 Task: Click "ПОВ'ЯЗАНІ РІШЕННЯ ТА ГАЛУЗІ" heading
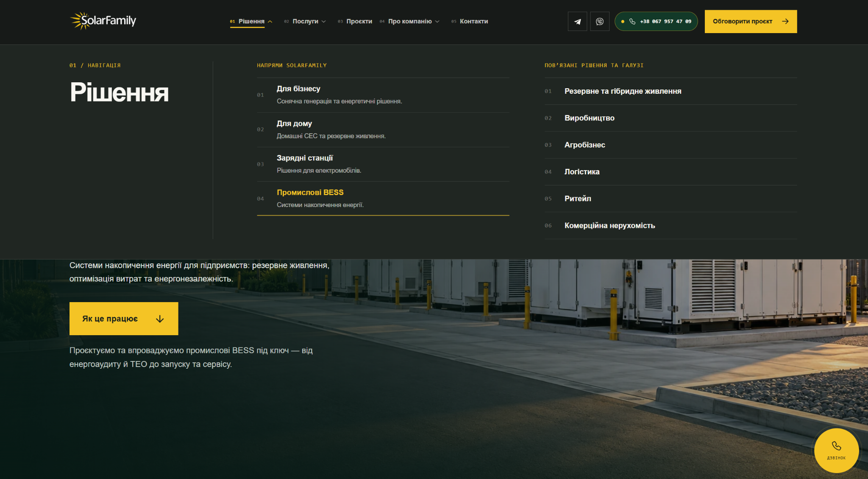coord(594,65)
